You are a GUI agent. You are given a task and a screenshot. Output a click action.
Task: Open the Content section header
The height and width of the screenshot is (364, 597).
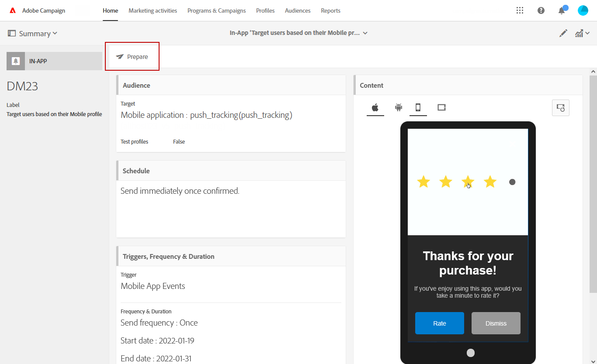468,85
